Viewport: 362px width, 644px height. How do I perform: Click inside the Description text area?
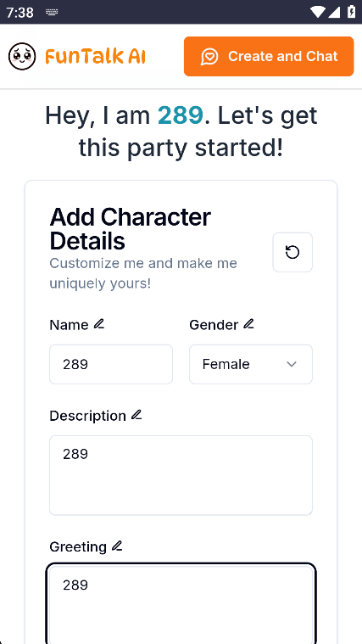pyautogui.click(x=181, y=475)
